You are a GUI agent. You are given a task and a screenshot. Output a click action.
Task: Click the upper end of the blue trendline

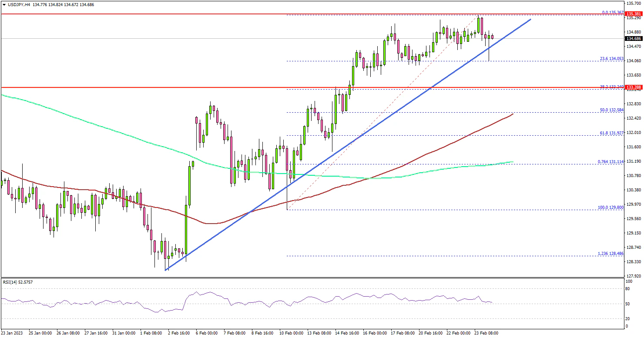tap(530, 20)
